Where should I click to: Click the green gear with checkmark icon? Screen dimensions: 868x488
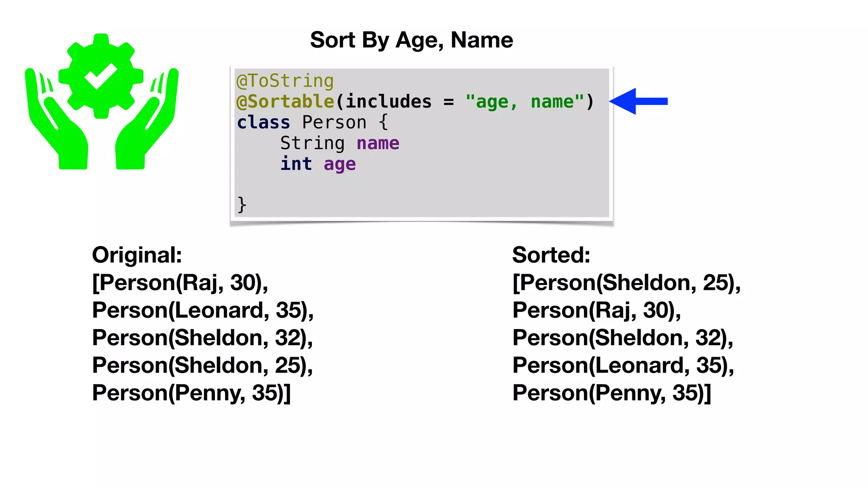[x=101, y=76]
